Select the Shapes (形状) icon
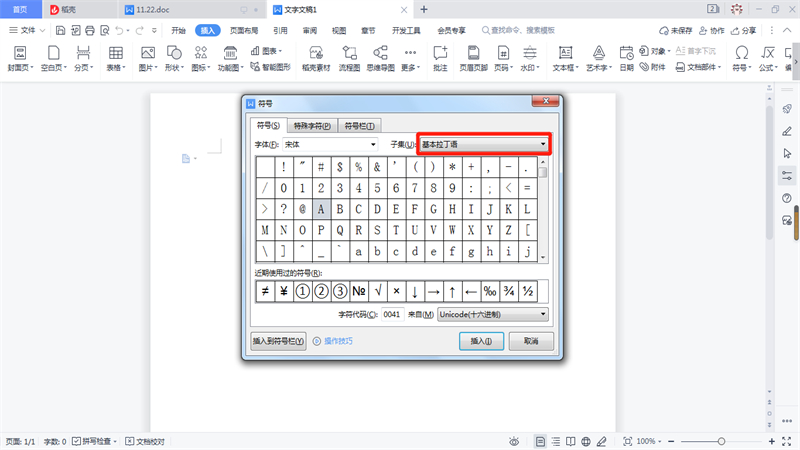Viewport: 800px width, 450px height. 174,57
